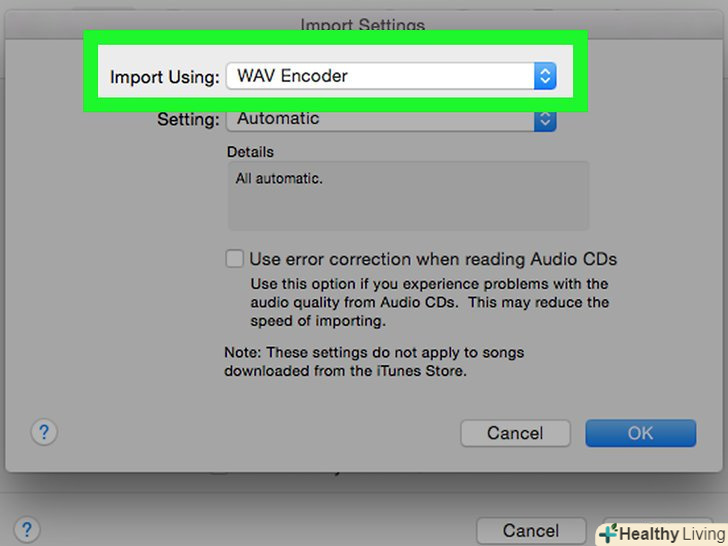Click the blue arrows beside WAV Encoder

[x=544, y=76]
